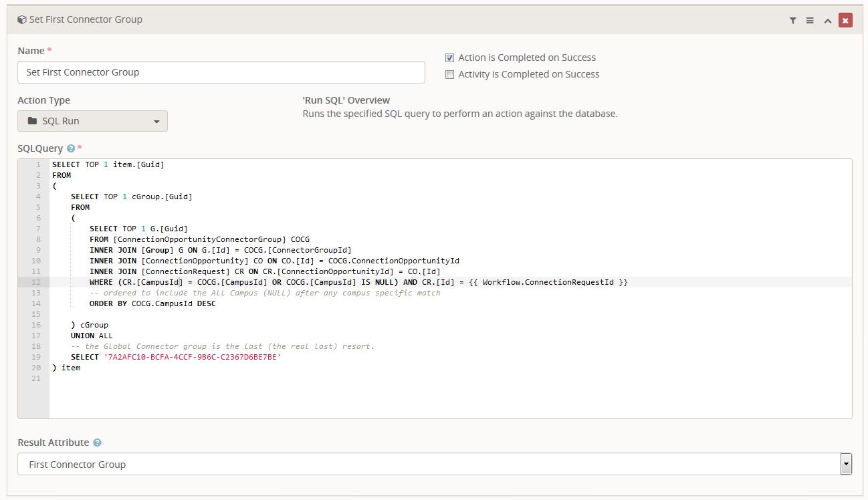Open help tooltip next to Result Attribute
Screen dimensions: 868x500
click(98, 443)
